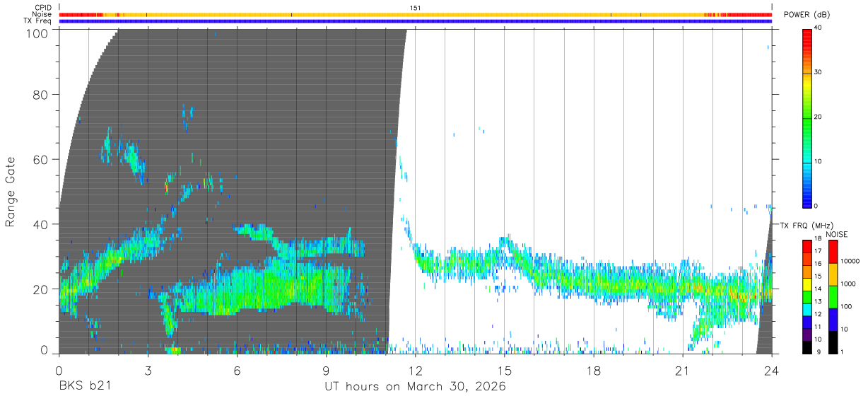Click the 'TX FRQ (MHz)' legend title
Image resolution: width=868 pixels, height=401 pixels.
pos(807,225)
